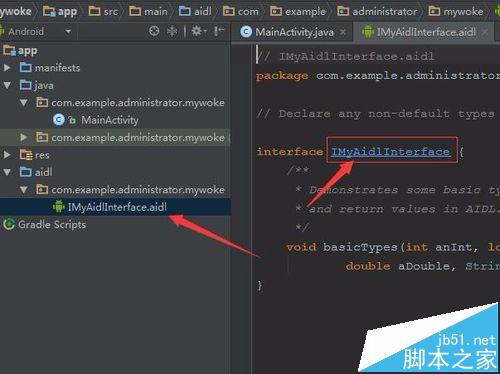Select Gradle Scripts node

(x=52, y=224)
